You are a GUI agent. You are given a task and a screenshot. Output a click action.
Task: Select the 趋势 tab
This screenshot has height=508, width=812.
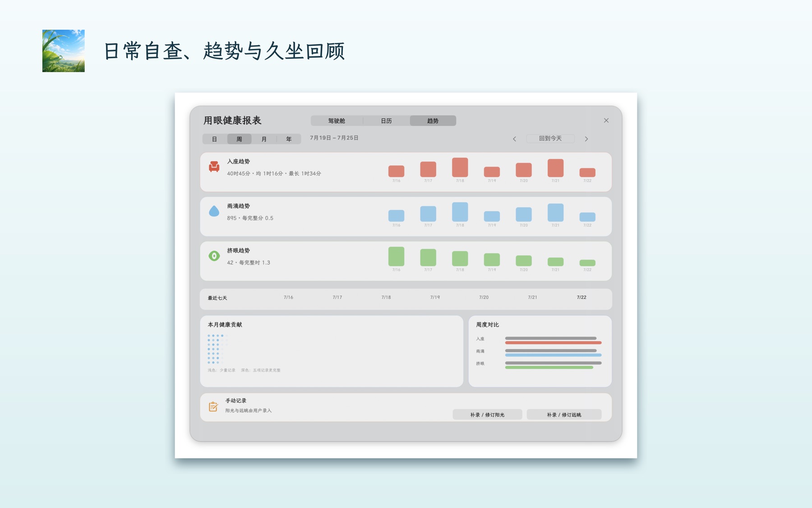[433, 121]
